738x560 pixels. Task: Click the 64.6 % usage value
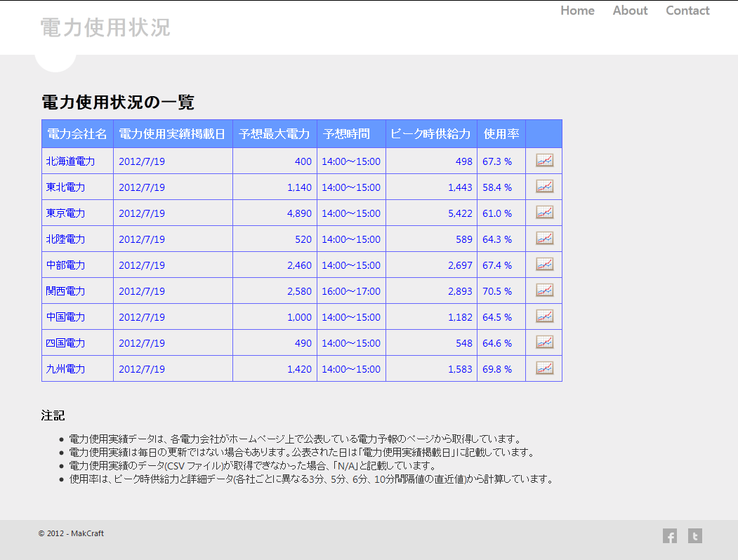pos(497,342)
